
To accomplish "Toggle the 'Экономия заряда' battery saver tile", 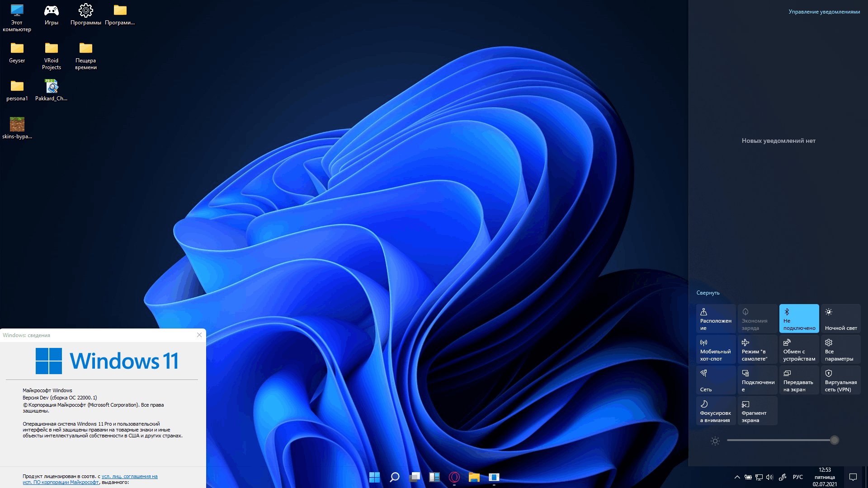I will pos(758,319).
